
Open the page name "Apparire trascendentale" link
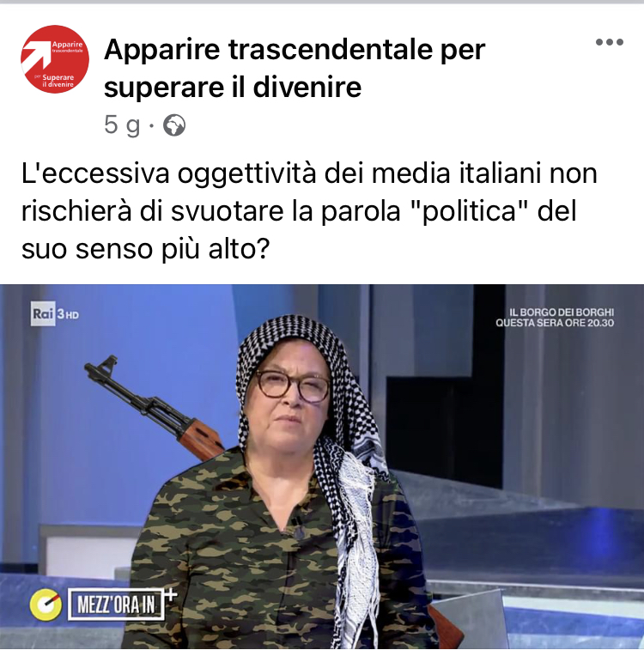pos(295,68)
